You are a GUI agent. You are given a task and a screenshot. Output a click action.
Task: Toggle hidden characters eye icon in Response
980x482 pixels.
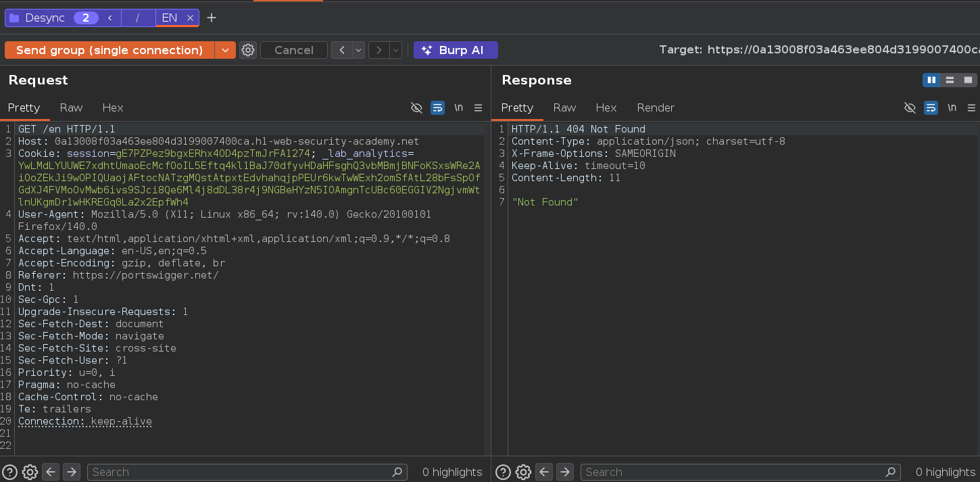910,107
